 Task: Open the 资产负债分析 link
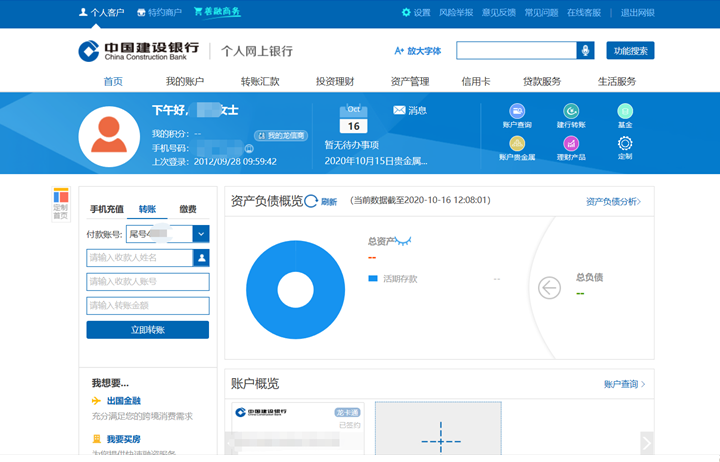pos(612,201)
